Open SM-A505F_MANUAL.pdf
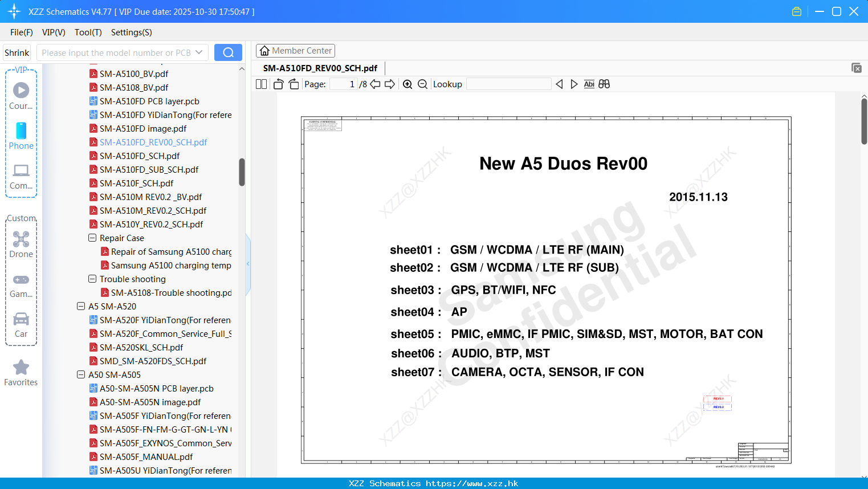 pyautogui.click(x=146, y=457)
